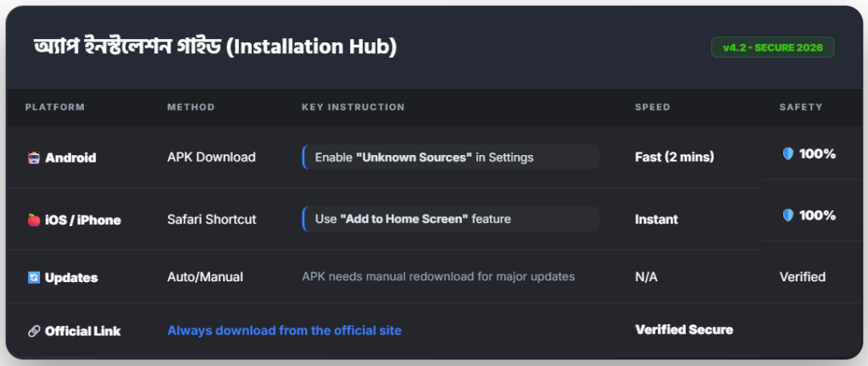This screenshot has width=868, height=366.
Task: Click the Enable "Unknown Sources" instruction box
Action: [x=450, y=158]
